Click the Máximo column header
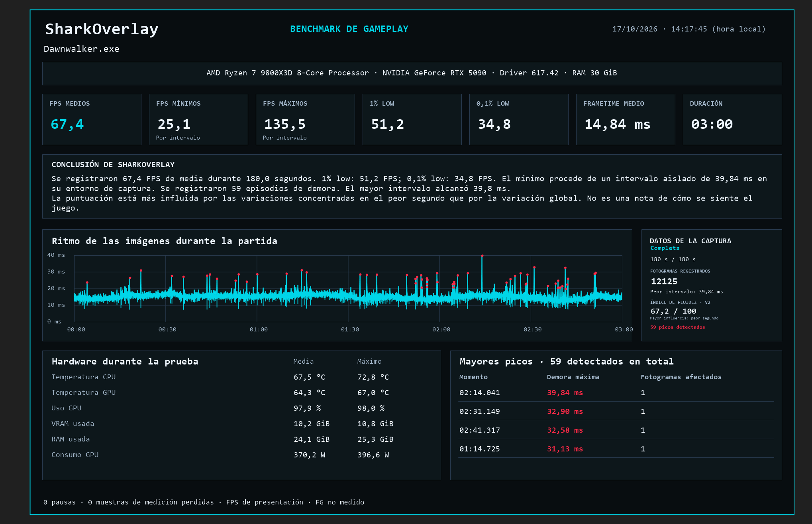The width and height of the screenshot is (812, 524). click(369, 362)
